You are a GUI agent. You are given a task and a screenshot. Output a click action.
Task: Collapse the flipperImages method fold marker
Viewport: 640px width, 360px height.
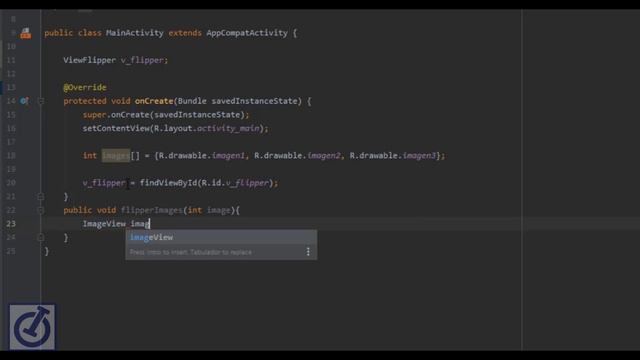click(40, 210)
